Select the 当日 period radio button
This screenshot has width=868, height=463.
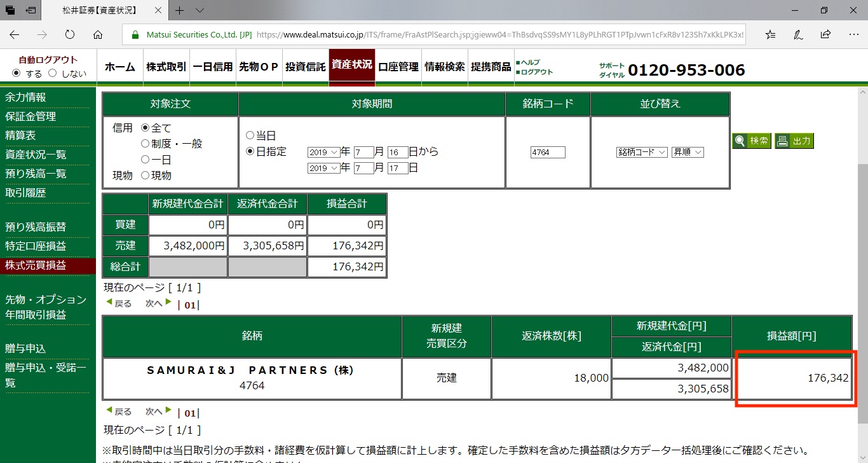tap(250, 135)
